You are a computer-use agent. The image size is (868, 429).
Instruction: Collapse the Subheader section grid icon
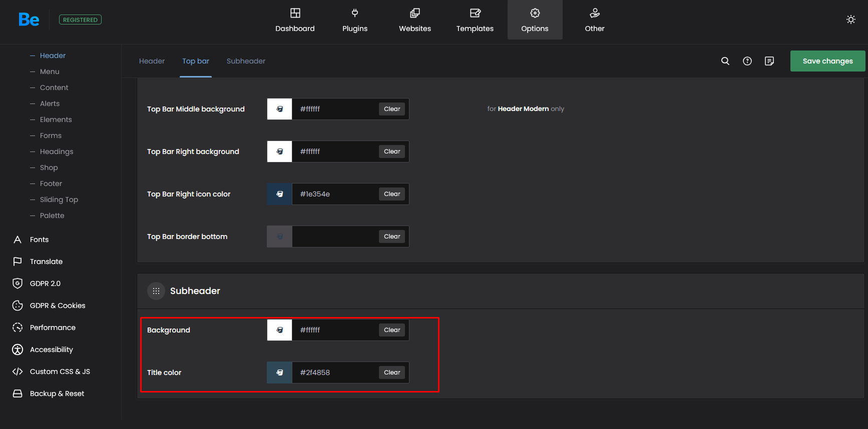(x=156, y=291)
